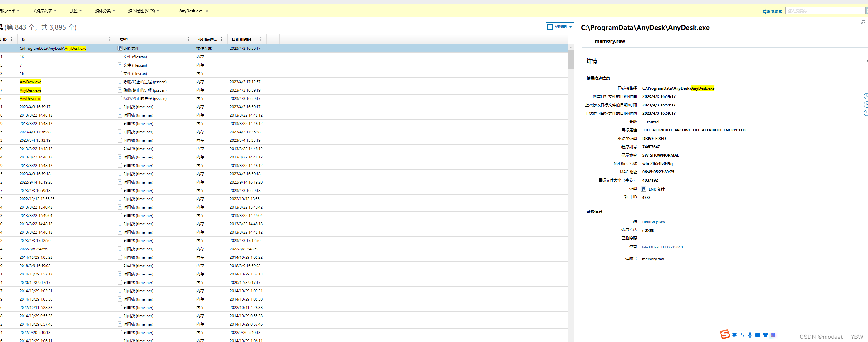Select the timeliner row 2014/10/29 1:05:22
This screenshot has width=868, height=342.
point(284,257)
